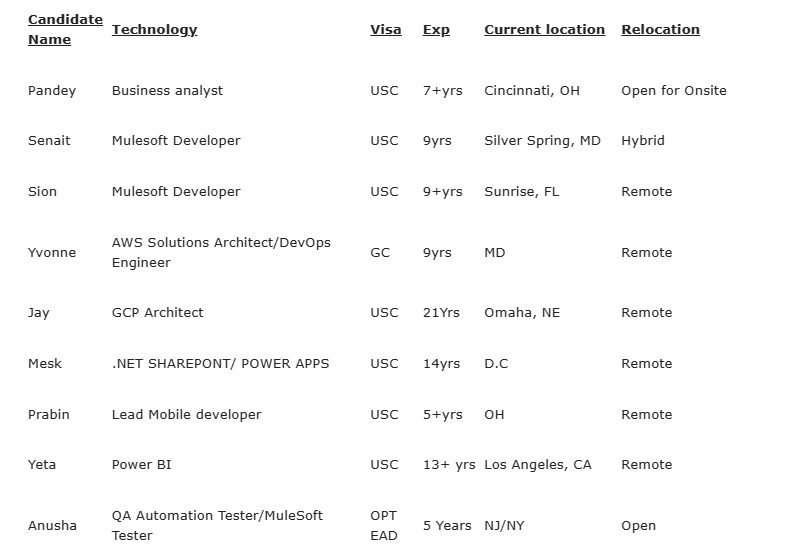The width and height of the screenshot is (789, 555).
Task: Click the Business analyst technology cell
Action: (167, 90)
